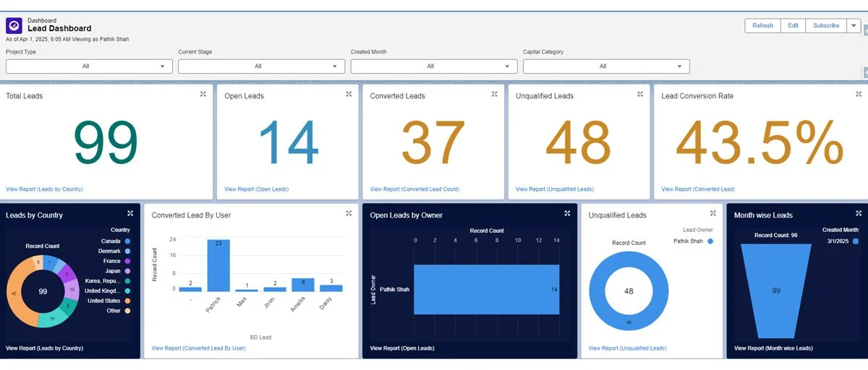Click the Canada legend color dot
This screenshot has width=868, height=370.
coord(127,241)
